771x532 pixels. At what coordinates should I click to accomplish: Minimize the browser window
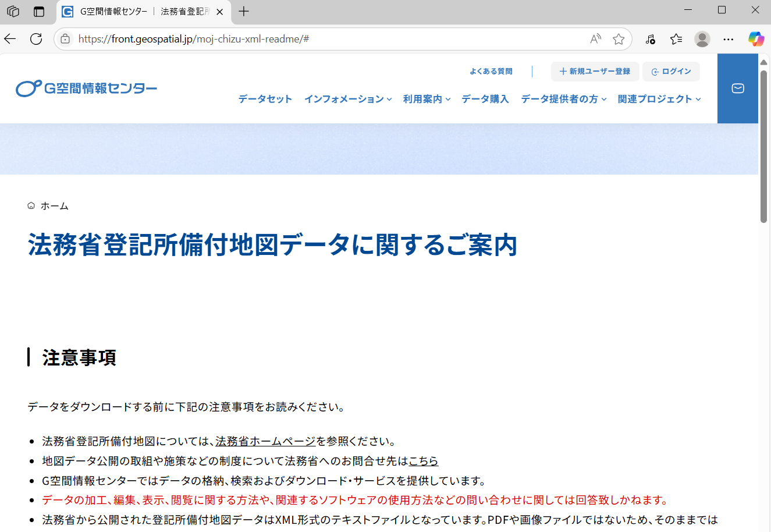click(x=688, y=10)
